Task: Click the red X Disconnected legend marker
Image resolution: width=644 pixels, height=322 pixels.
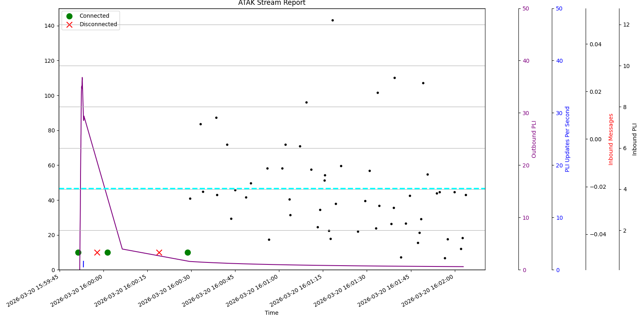Action: pos(69,25)
